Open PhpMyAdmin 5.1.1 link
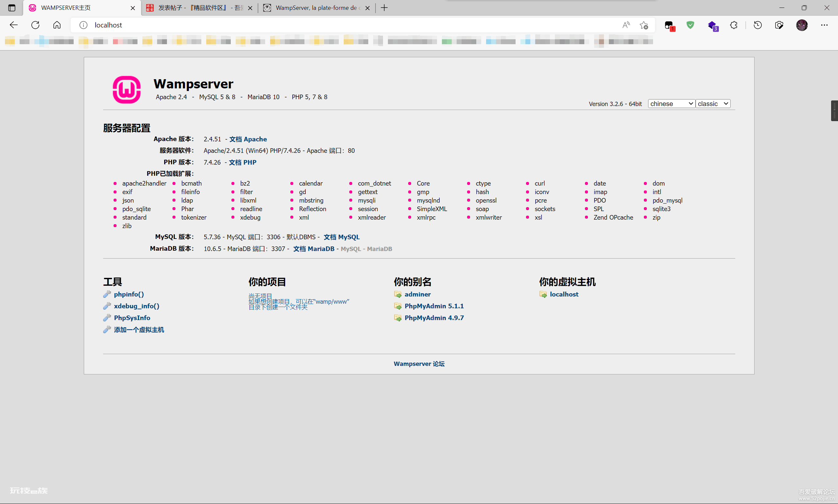The width and height of the screenshot is (838, 504). click(434, 306)
